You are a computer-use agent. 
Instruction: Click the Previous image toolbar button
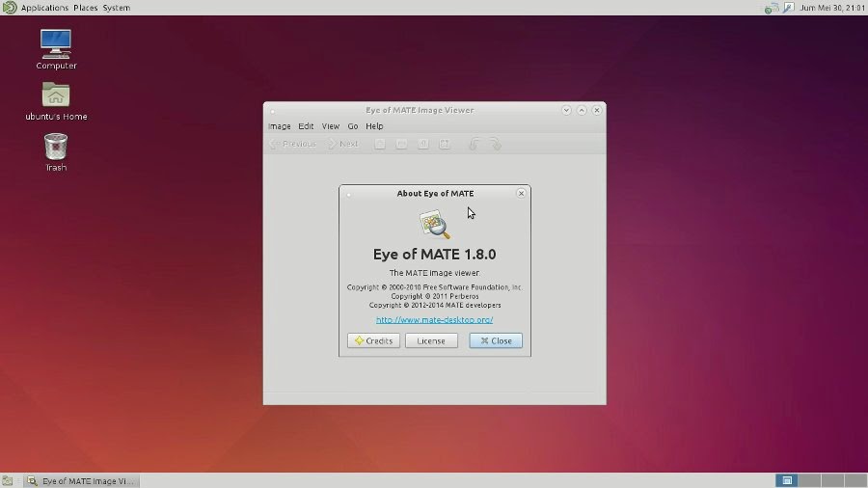(x=293, y=144)
